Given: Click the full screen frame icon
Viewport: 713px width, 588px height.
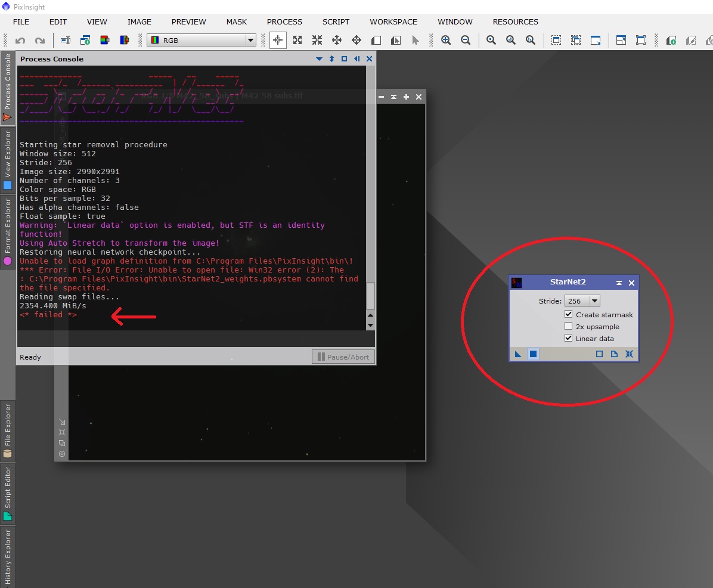Looking at the screenshot, I should click(x=641, y=41).
